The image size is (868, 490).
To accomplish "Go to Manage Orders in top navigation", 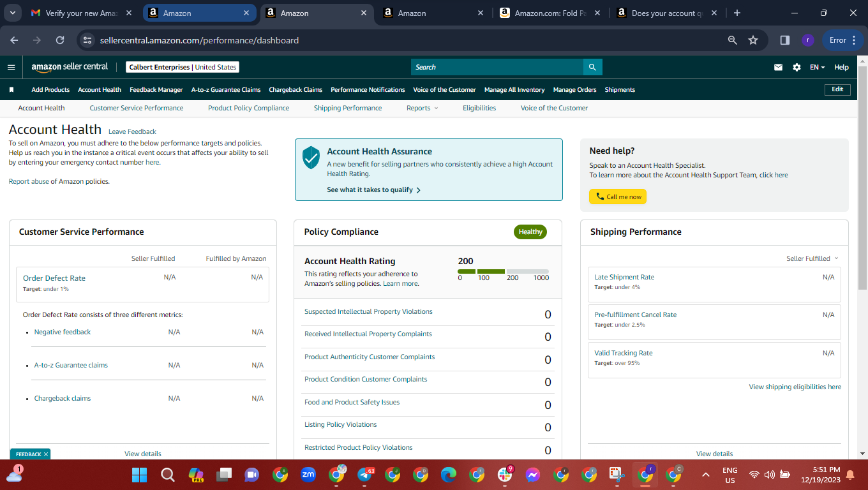I will point(575,90).
